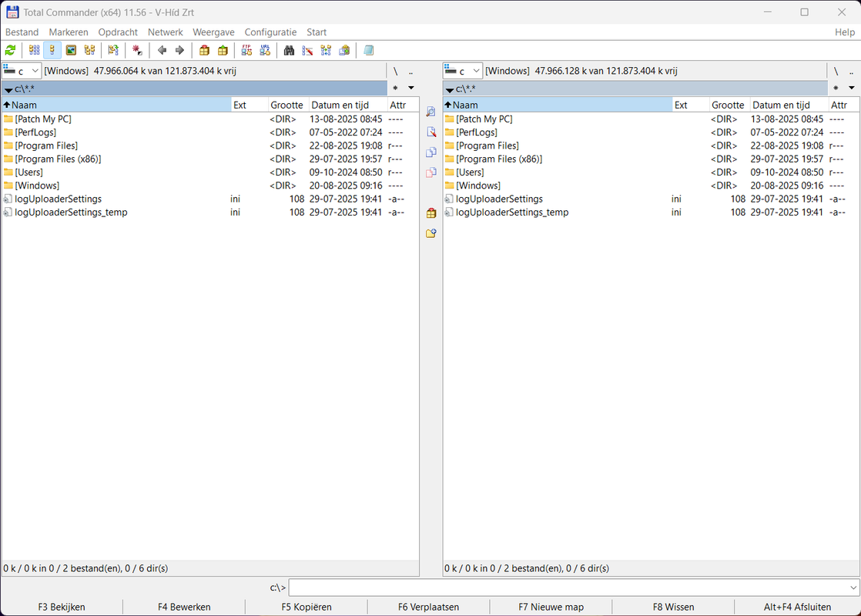Toggle the directory tree view icon
Image resolution: width=861 pixels, height=616 pixels.
click(89, 51)
